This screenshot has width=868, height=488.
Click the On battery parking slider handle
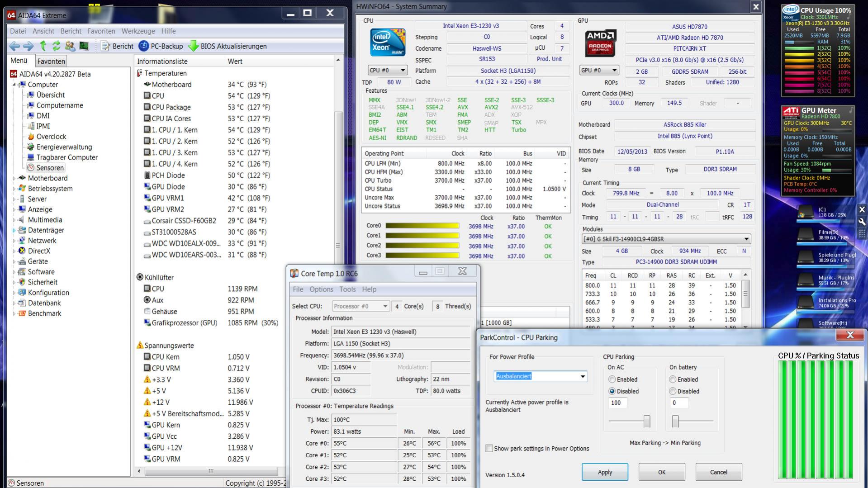(x=675, y=421)
